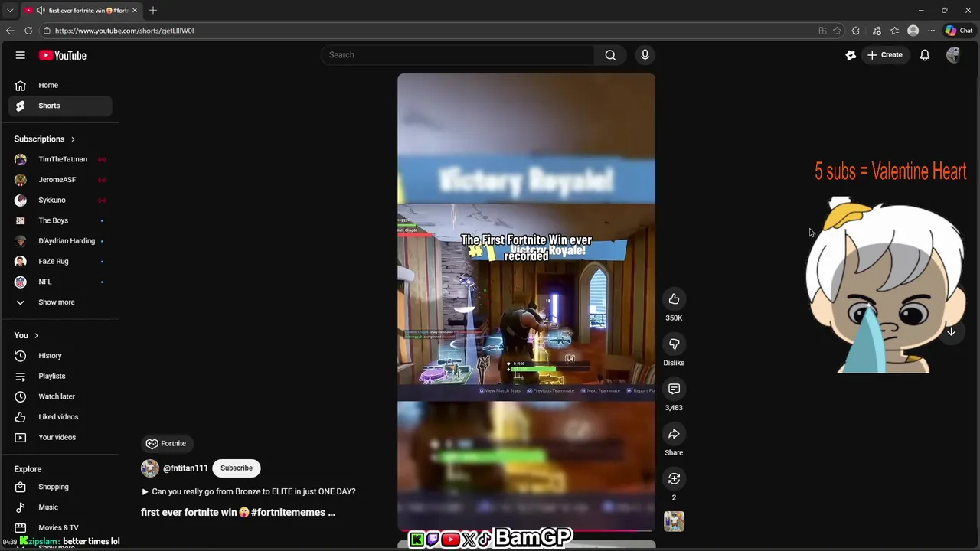Open TimTheTatman's subscription channel
The image size is (980, 551).
click(60, 159)
